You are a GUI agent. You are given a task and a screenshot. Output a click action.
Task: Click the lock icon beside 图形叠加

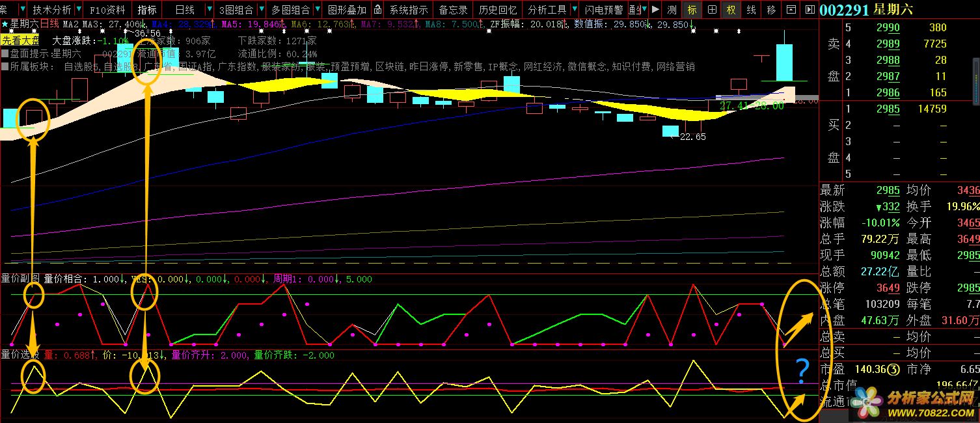click(377, 10)
